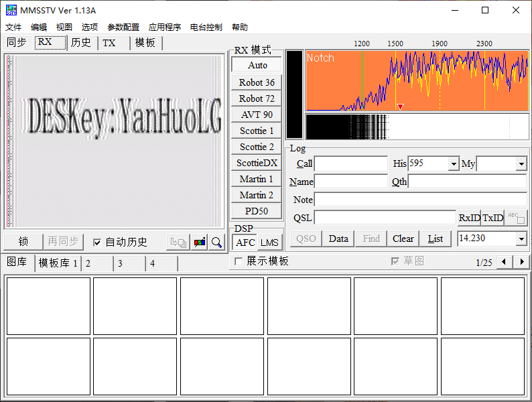Viewport: 532px width, 402px height.
Task: Click the MMSSTV application icon in title bar
Action: (x=11, y=10)
